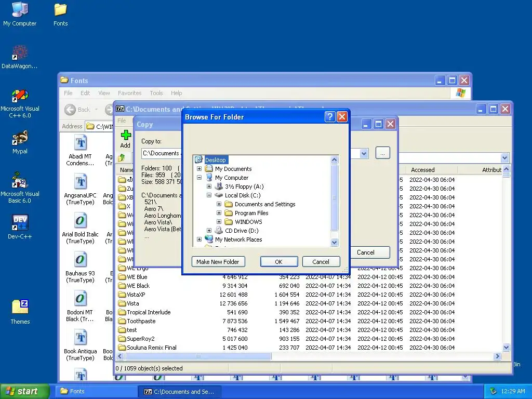Expand CD Drive (D:) node
Image resolution: width=532 pixels, height=399 pixels.
pos(209,230)
